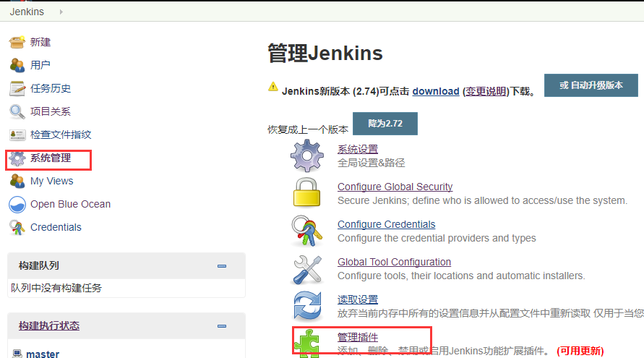The height and width of the screenshot is (358, 644).
Task: Open the 构建执行状态 header link
Action: coord(49,326)
